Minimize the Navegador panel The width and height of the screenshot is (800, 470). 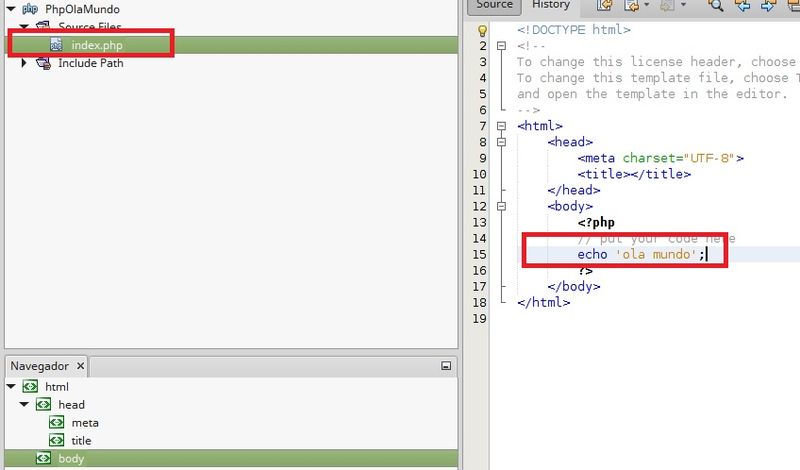(446, 366)
